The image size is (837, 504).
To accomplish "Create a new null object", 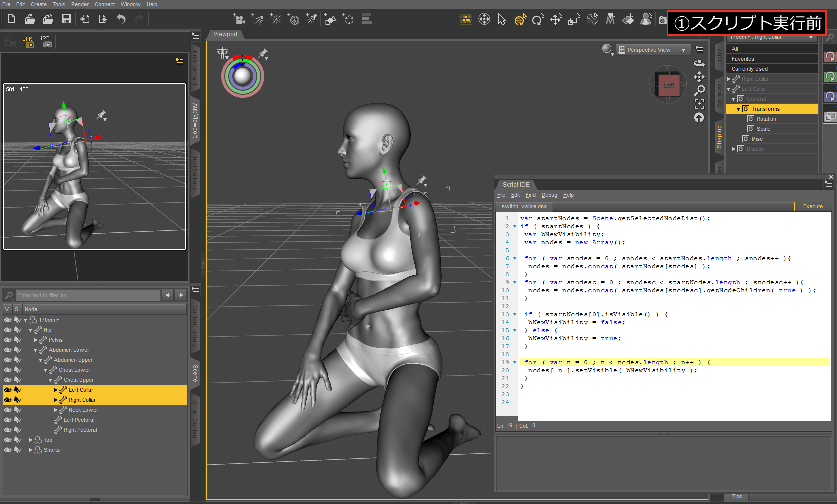I will [348, 19].
